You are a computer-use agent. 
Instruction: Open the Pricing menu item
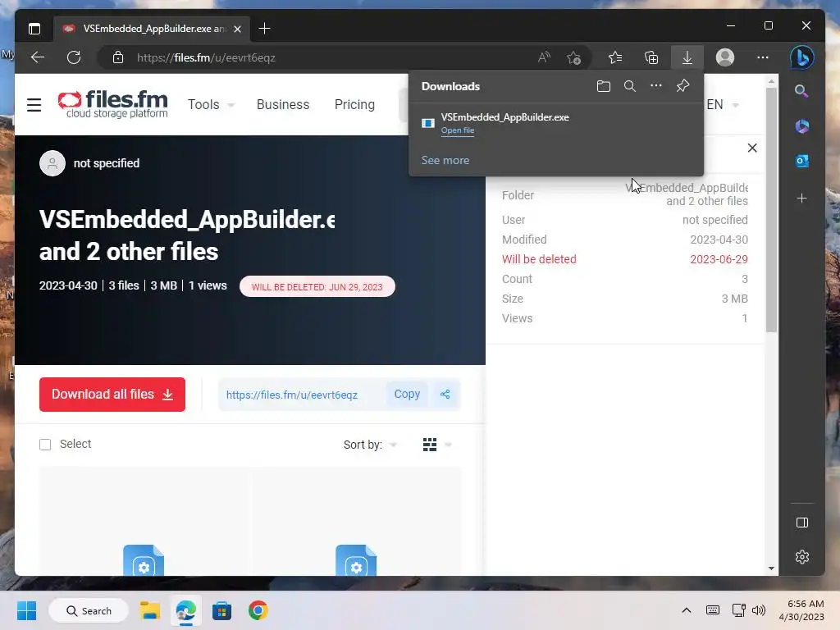(354, 104)
